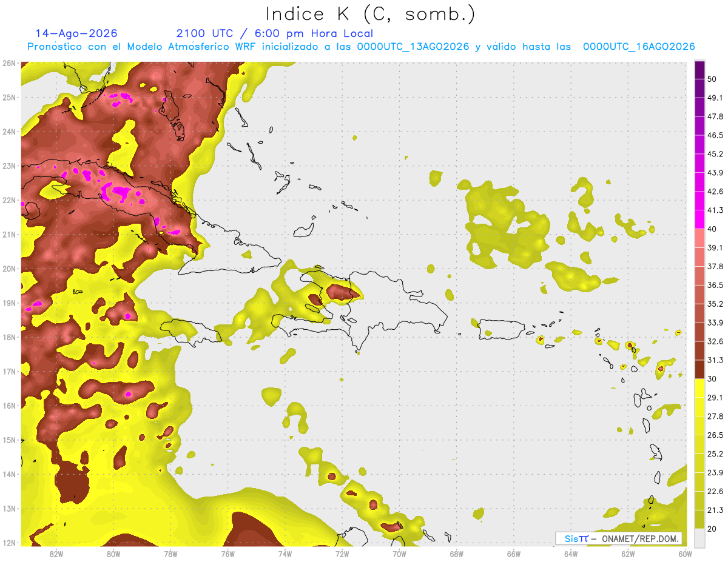Click the color bar value 25.2
This screenshot has width=728, height=562.
click(x=715, y=454)
